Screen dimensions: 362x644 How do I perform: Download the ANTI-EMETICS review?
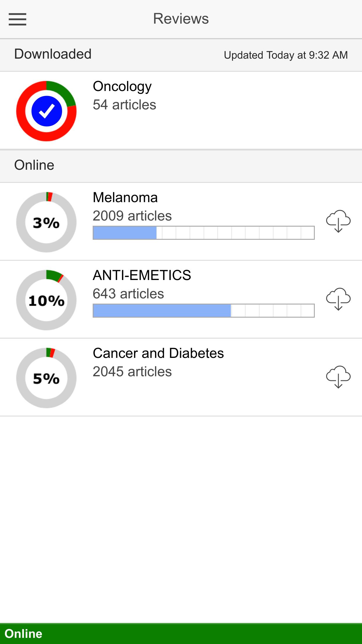pyautogui.click(x=338, y=299)
